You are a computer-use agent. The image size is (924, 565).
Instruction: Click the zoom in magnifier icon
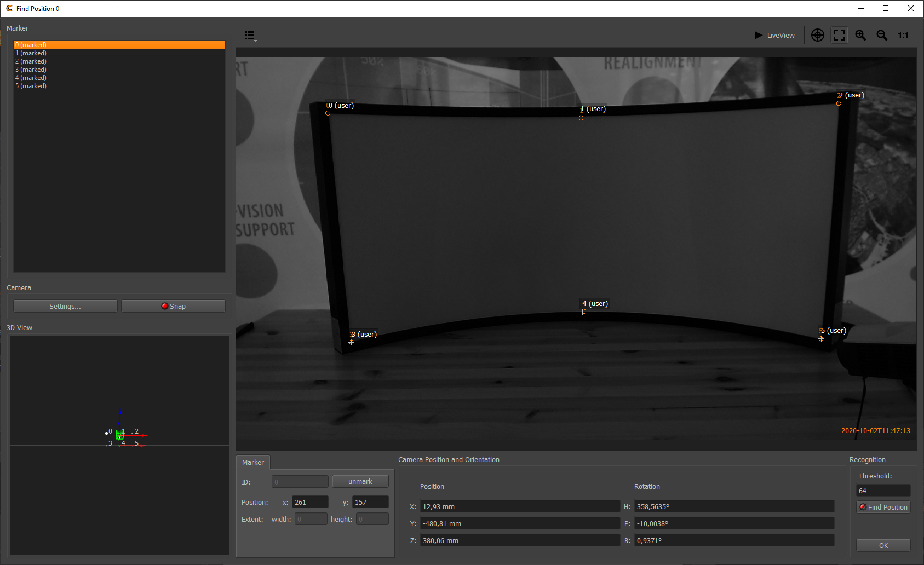860,36
